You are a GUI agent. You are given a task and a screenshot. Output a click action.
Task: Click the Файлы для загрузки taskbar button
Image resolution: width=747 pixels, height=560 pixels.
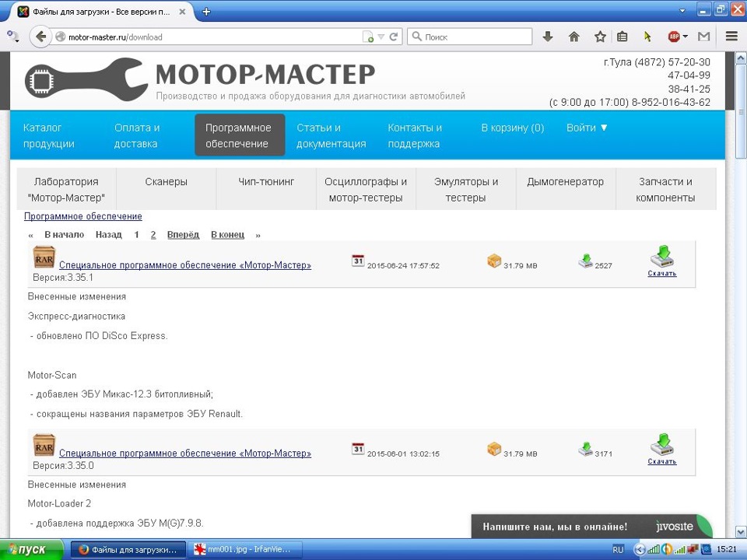tap(128, 550)
